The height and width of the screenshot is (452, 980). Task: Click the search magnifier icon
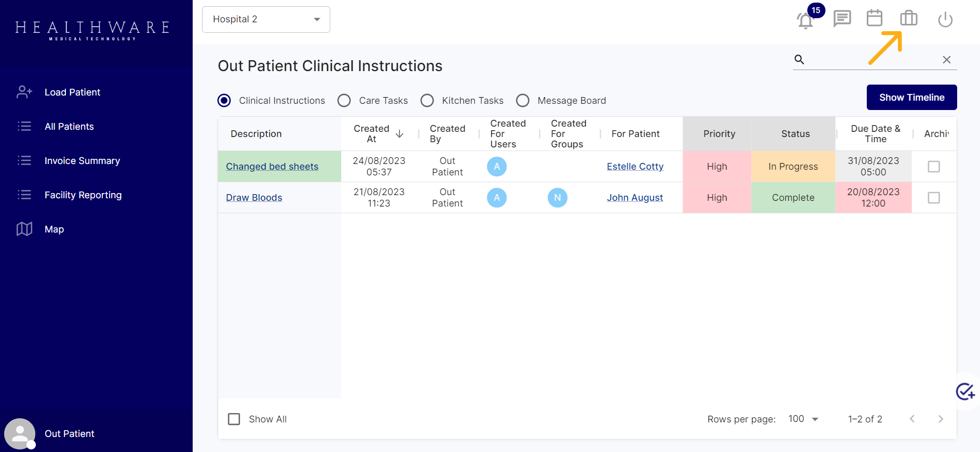tap(799, 60)
